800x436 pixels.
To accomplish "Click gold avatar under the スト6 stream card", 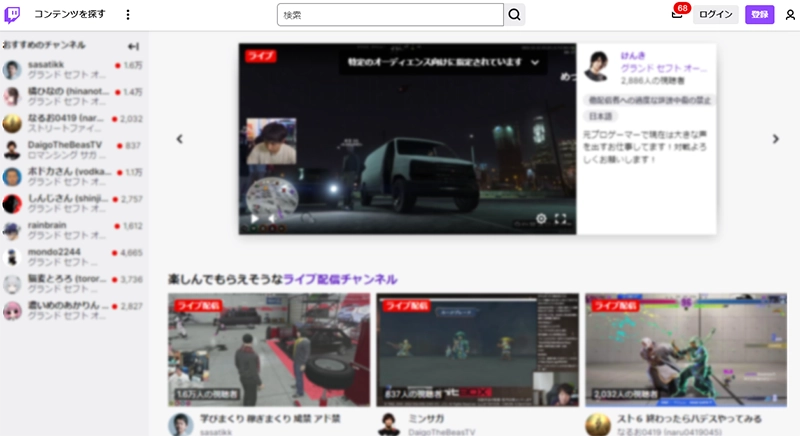I will (x=597, y=425).
